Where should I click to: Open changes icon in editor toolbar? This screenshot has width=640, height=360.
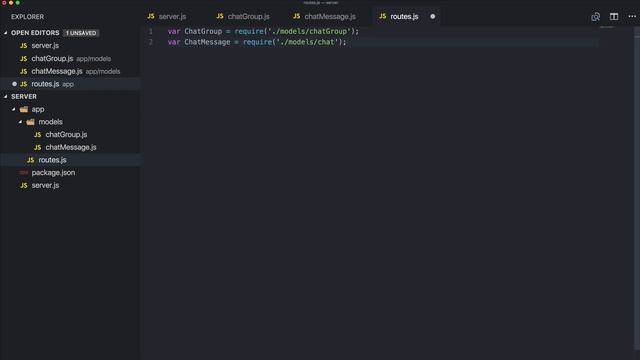[596, 17]
